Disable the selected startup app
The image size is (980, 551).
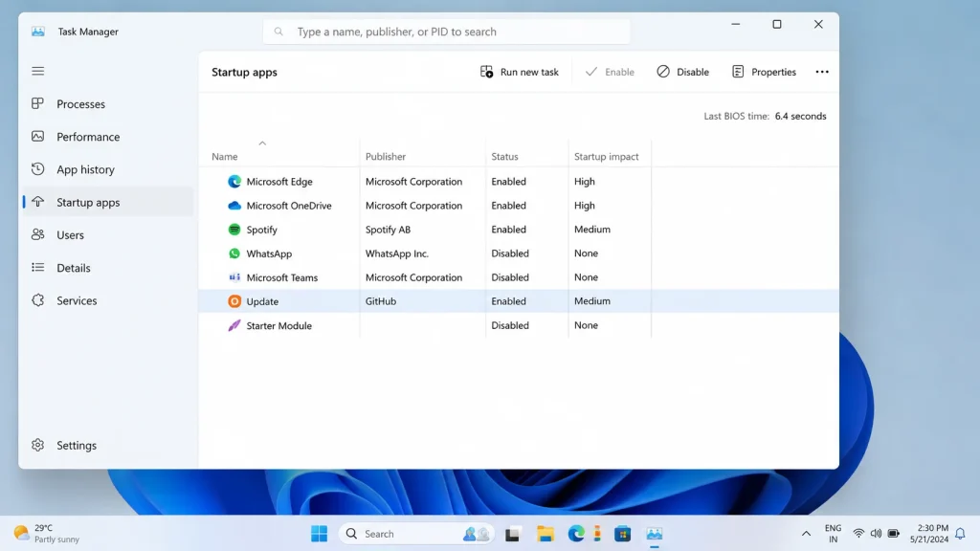[x=682, y=72]
